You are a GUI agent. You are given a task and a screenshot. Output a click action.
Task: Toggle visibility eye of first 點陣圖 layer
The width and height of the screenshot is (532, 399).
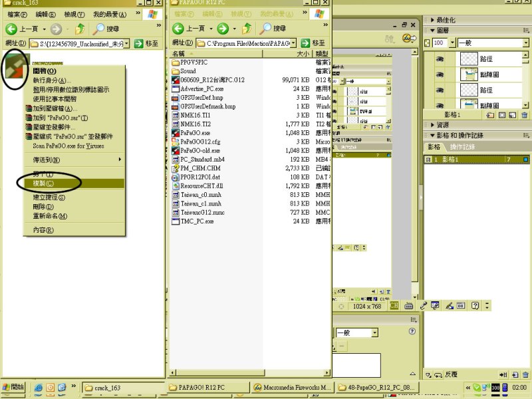point(440,74)
